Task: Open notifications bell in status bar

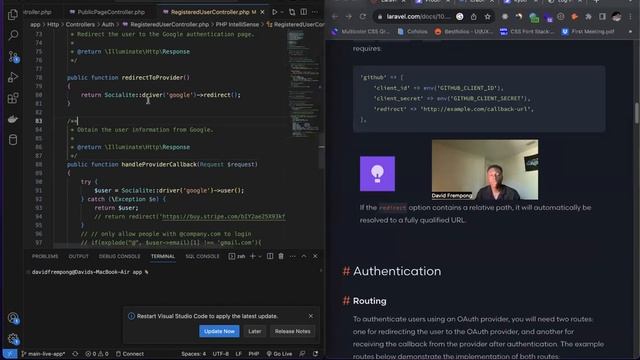Action: pyautogui.click(x=316, y=354)
